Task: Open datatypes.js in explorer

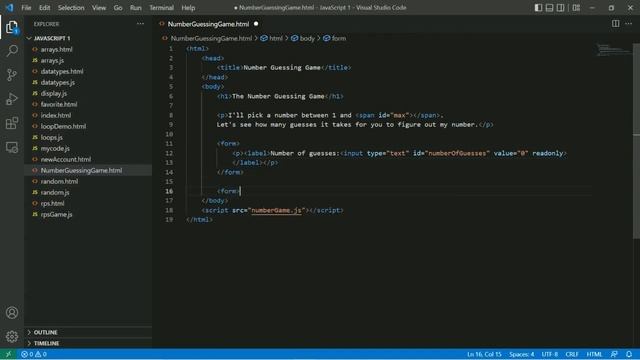Action: (58, 82)
